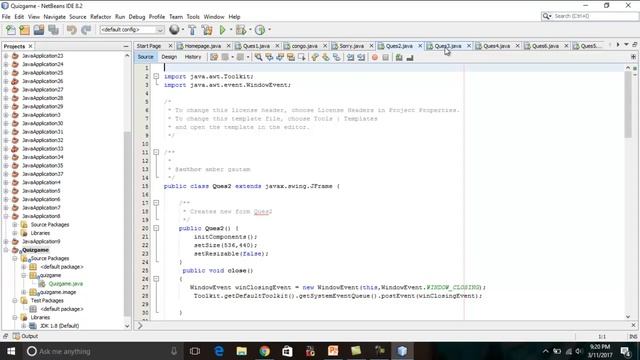
Task: Collapse the Javadoc fold on line 11
Action: pos(156,152)
